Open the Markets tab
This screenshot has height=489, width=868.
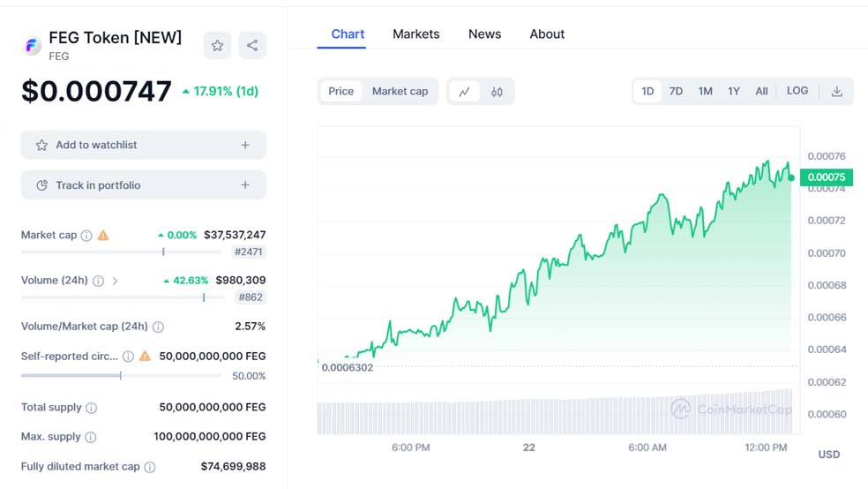(x=415, y=34)
